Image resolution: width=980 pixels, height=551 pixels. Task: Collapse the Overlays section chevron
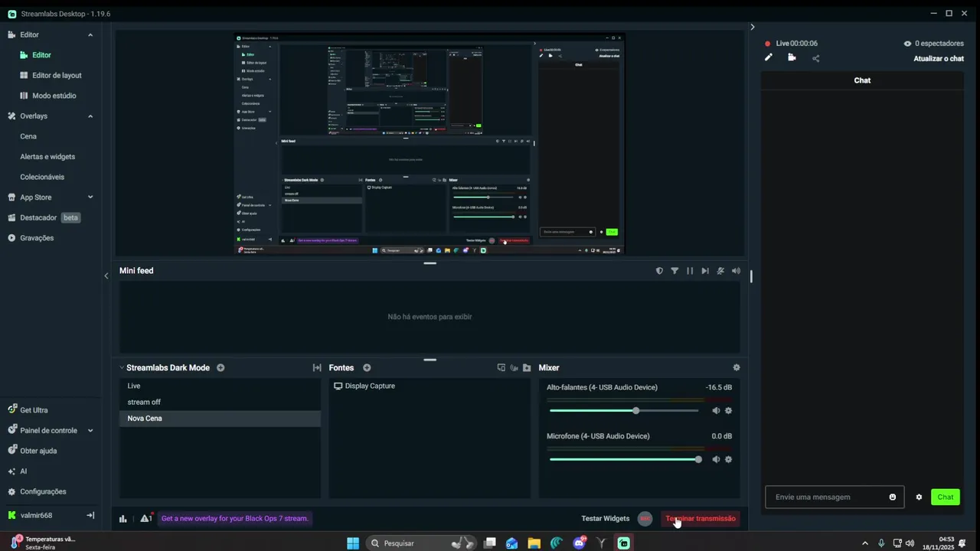90,116
